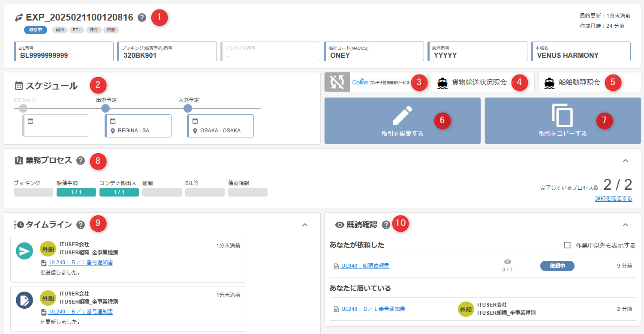Click the 入港予定 marker on the schedule timeline
Screen dimensions: 644x334
pos(187,109)
